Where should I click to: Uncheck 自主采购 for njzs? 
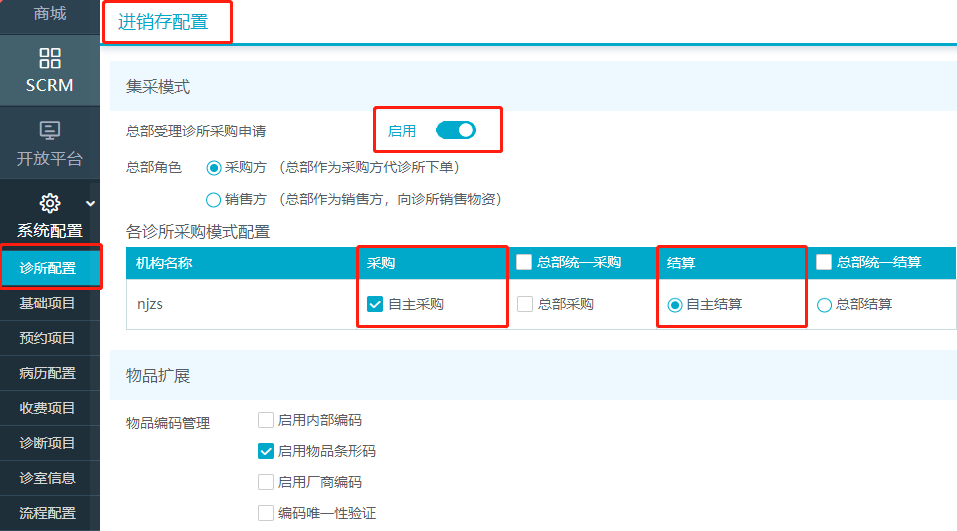375,304
